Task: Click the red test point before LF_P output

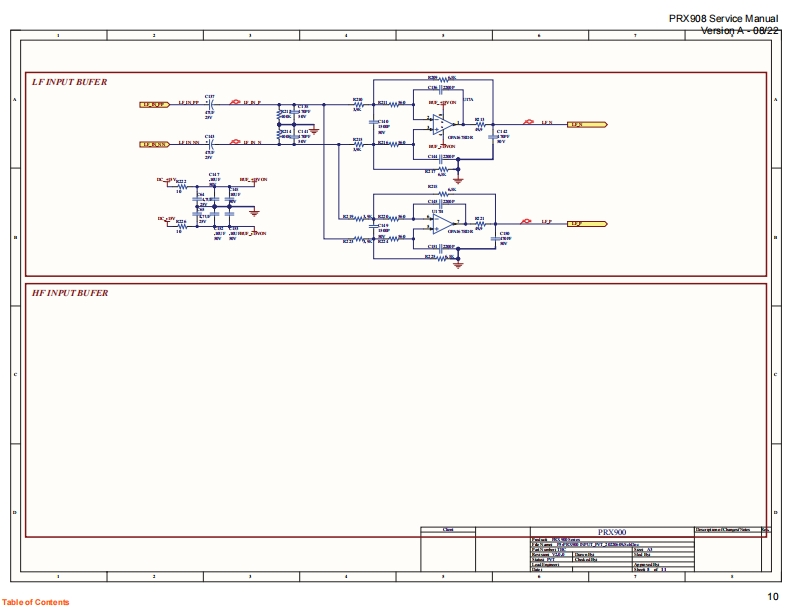Action: click(527, 223)
